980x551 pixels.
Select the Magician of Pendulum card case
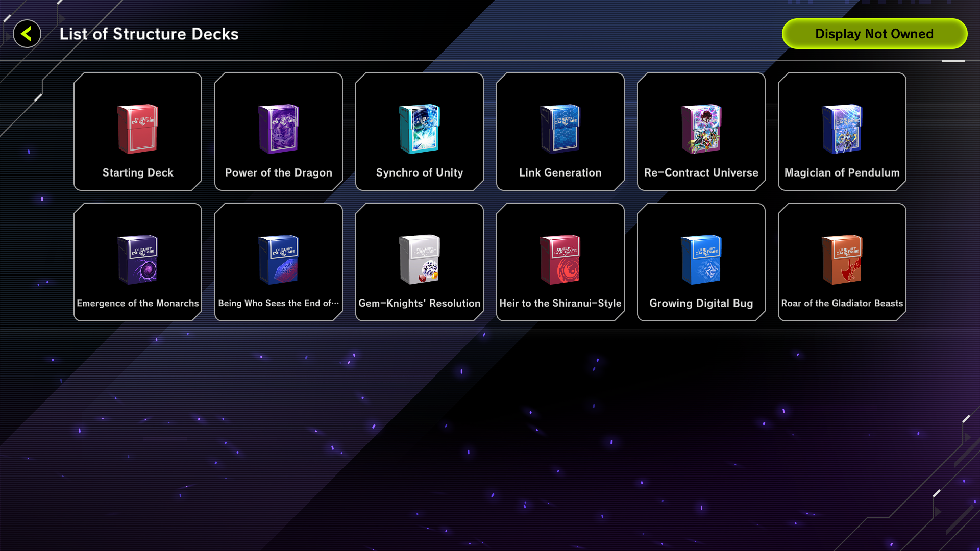[x=842, y=129]
